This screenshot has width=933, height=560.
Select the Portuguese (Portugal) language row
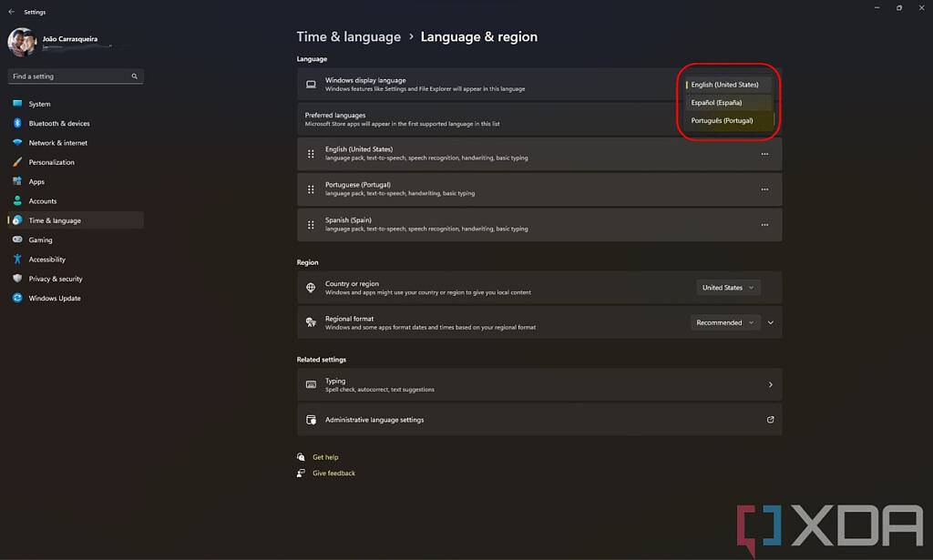(539, 189)
